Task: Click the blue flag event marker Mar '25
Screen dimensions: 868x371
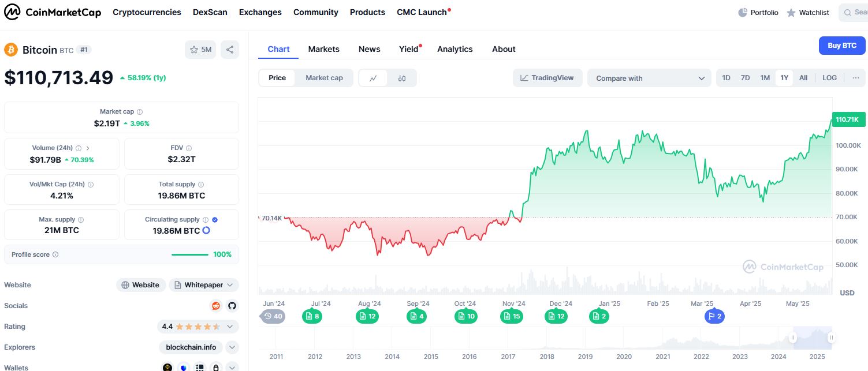Action: tap(714, 316)
